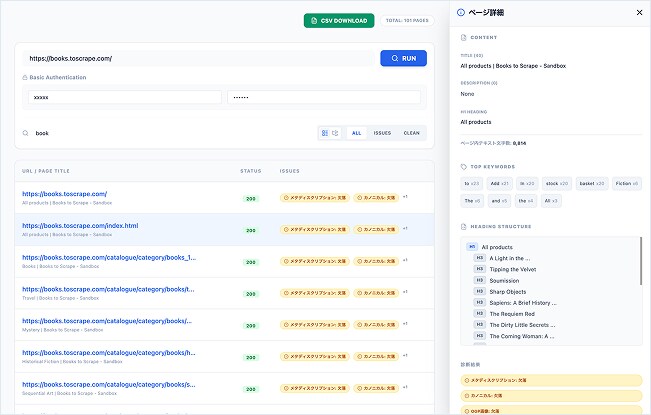The height and width of the screenshot is (415, 651).
Task: Select 'The Coming Woman: A ...' heading item
Action: point(514,336)
